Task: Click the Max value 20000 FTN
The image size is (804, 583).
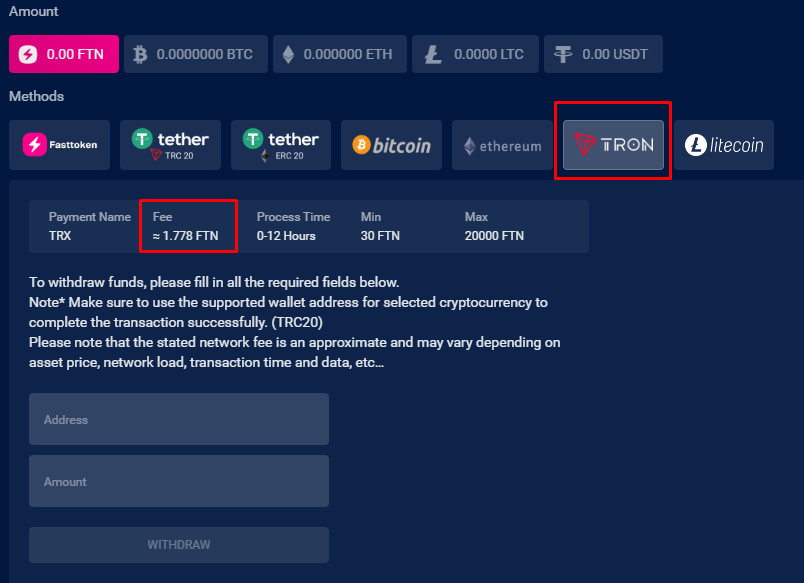Action: [494, 236]
